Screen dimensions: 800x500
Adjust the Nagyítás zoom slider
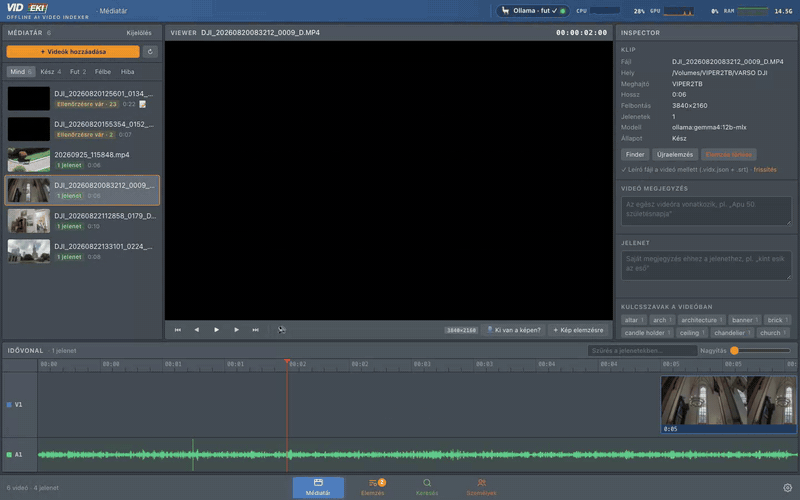tap(760, 351)
